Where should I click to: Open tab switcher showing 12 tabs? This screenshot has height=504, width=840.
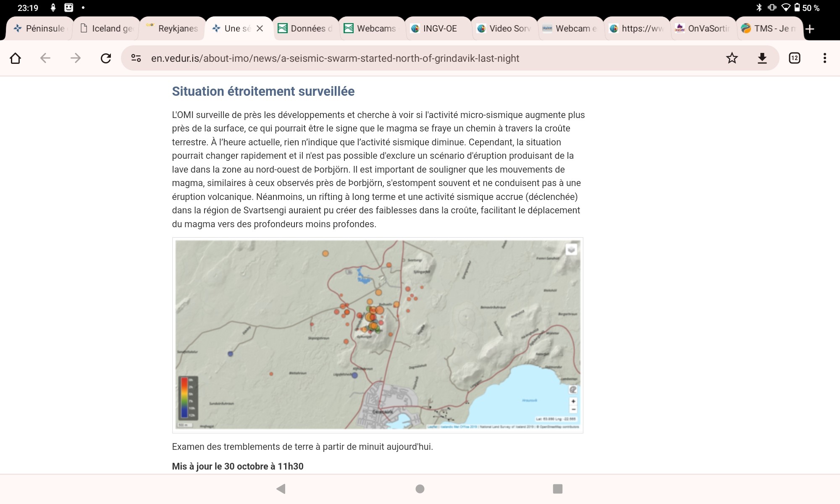coord(794,58)
